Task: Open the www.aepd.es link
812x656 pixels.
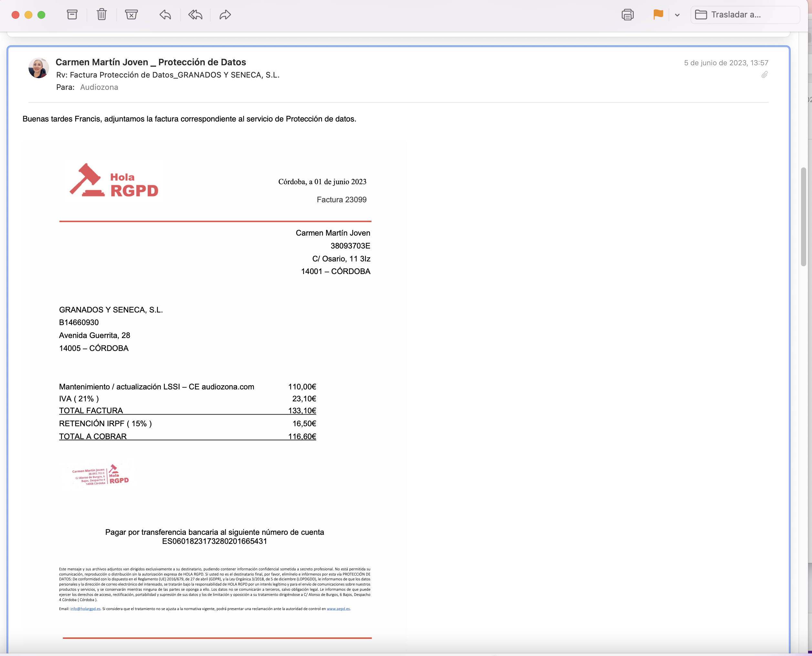Action: pyautogui.click(x=338, y=609)
